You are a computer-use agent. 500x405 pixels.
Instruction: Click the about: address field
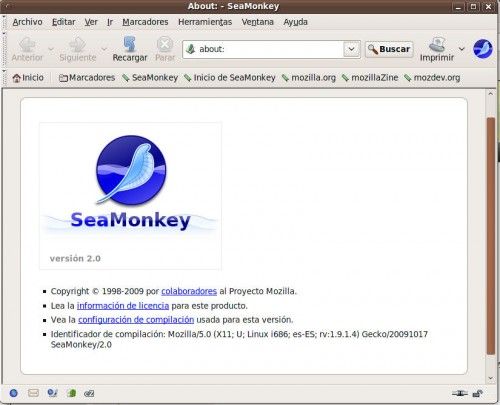(x=270, y=49)
